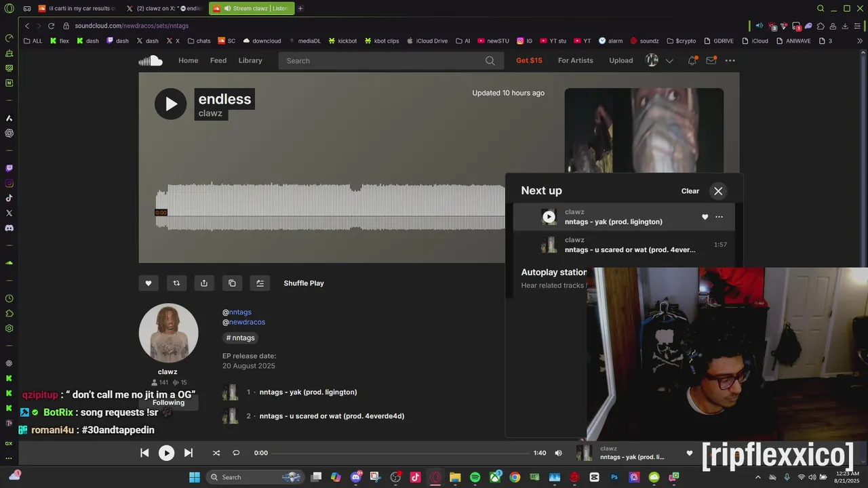Toggle repeat in the player bar
Viewport: 868px width, 488px height.
point(236,453)
